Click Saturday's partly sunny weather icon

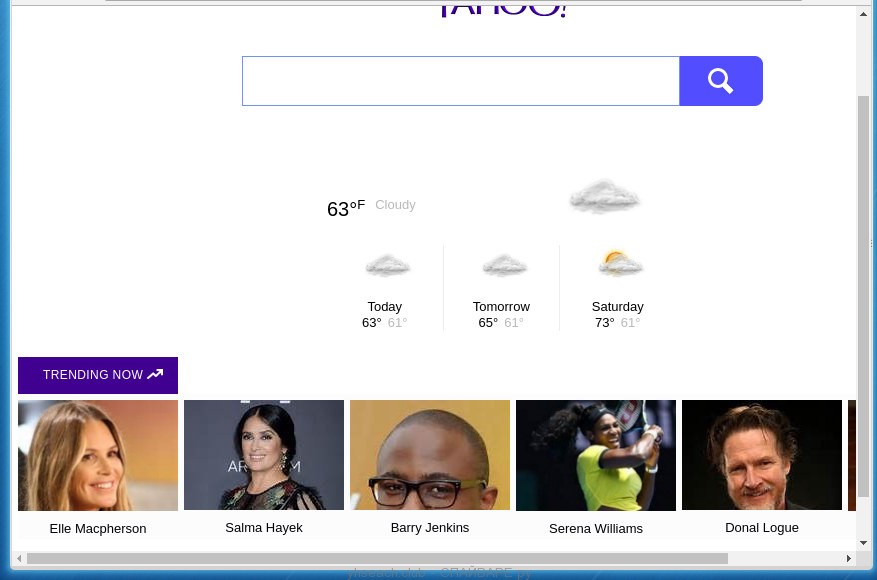tap(620, 264)
